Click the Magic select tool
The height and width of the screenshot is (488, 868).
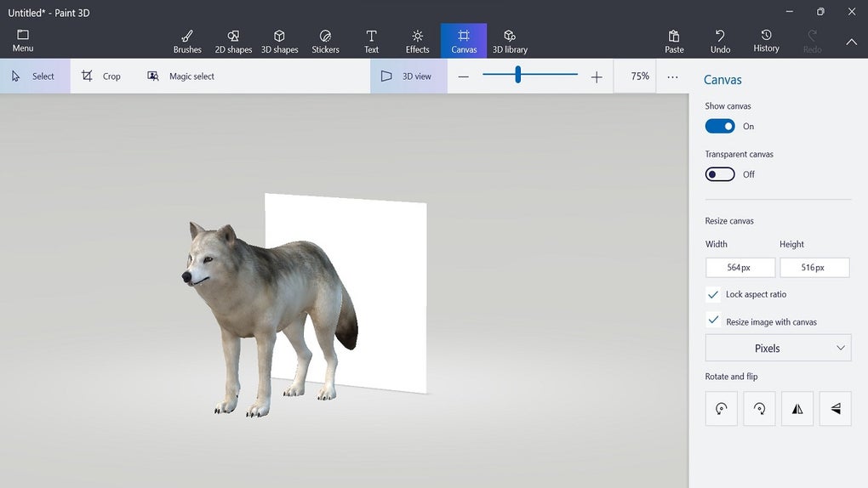tap(180, 77)
